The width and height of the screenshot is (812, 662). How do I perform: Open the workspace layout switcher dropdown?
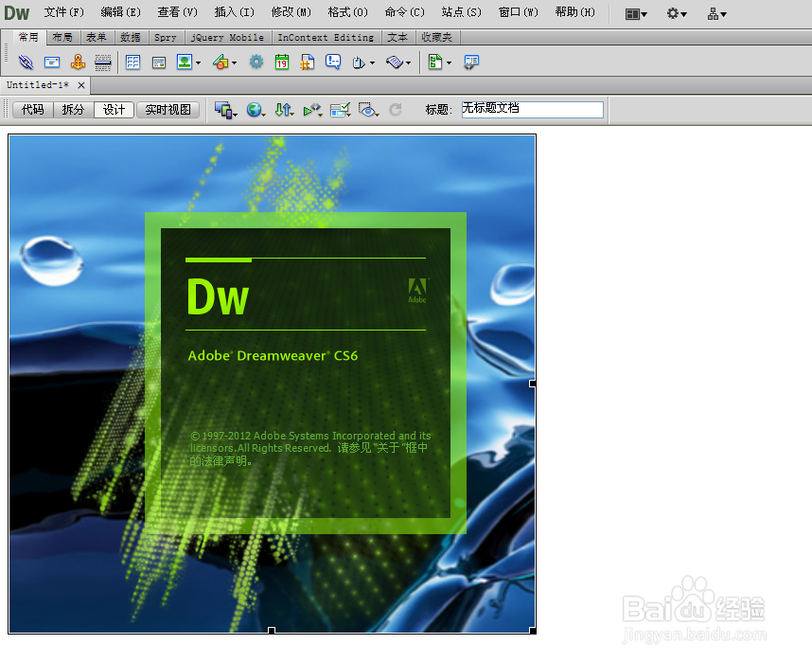[636, 14]
